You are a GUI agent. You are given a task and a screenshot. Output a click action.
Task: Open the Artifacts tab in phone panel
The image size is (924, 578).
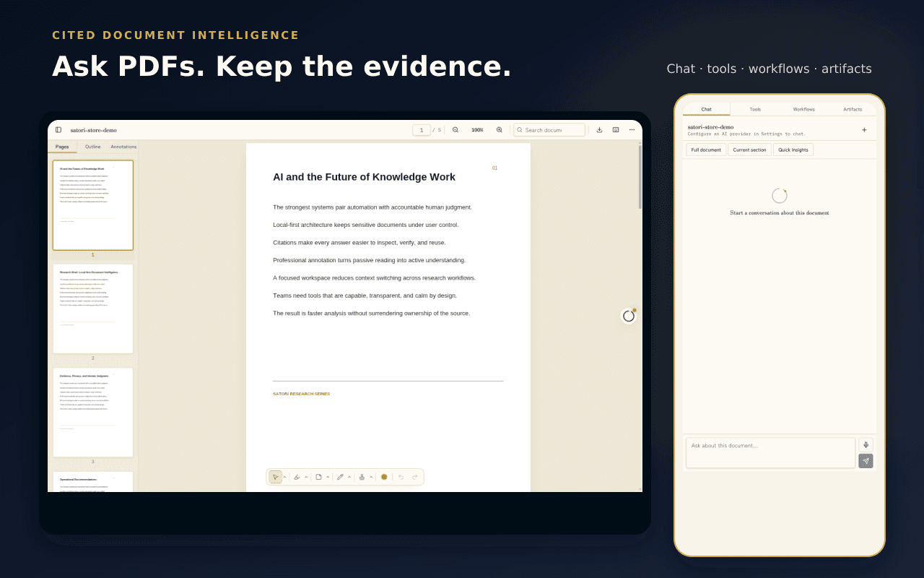click(853, 109)
